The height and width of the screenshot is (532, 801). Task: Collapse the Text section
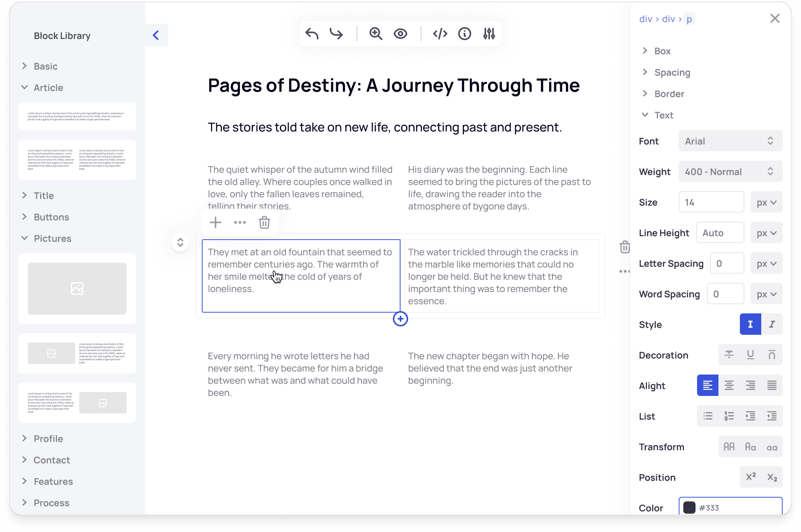(658, 115)
